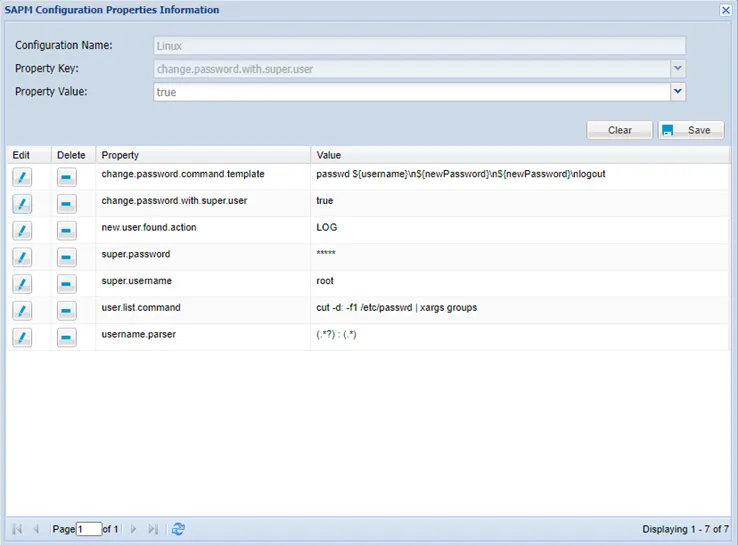Close the SAPM Configuration Properties dialog
This screenshot has width=738, height=545.
(x=726, y=10)
